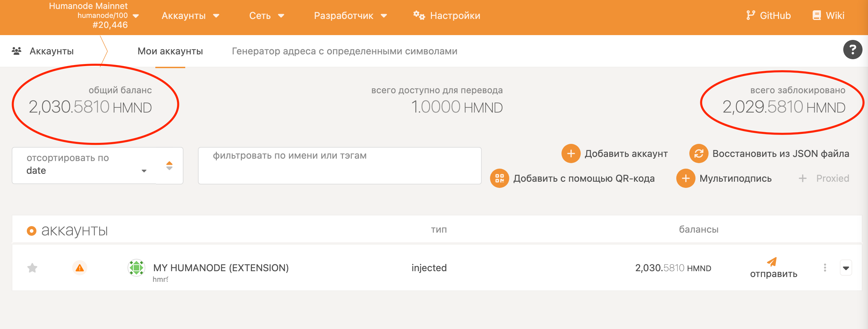The width and height of the screenshot is (868, 329).
Task: Click the Multisig plus icon
Action: (x=686, y=178)
